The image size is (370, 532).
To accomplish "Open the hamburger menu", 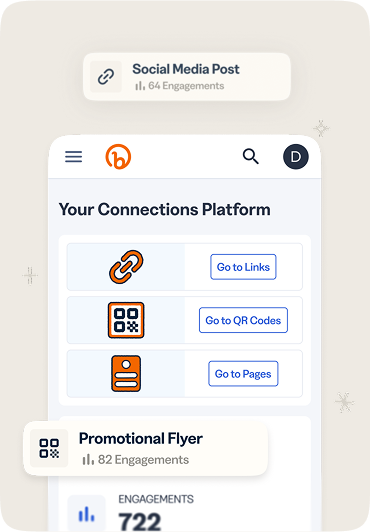I will tap(74, 157).
